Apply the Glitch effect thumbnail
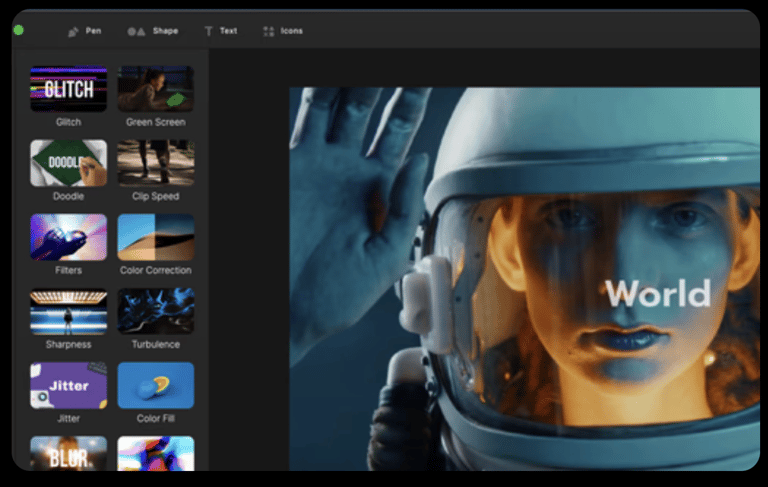This screenshot has width=768, height=487. [68, 88]
